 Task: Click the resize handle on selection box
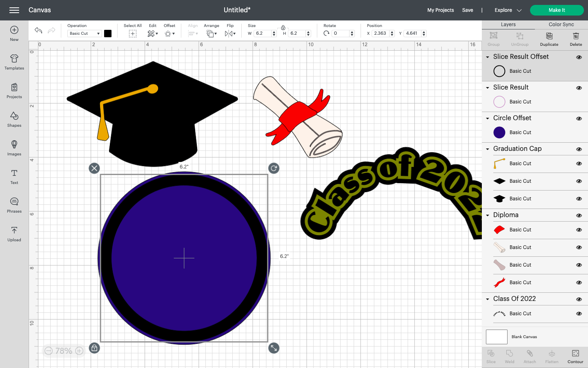[274, 348]
